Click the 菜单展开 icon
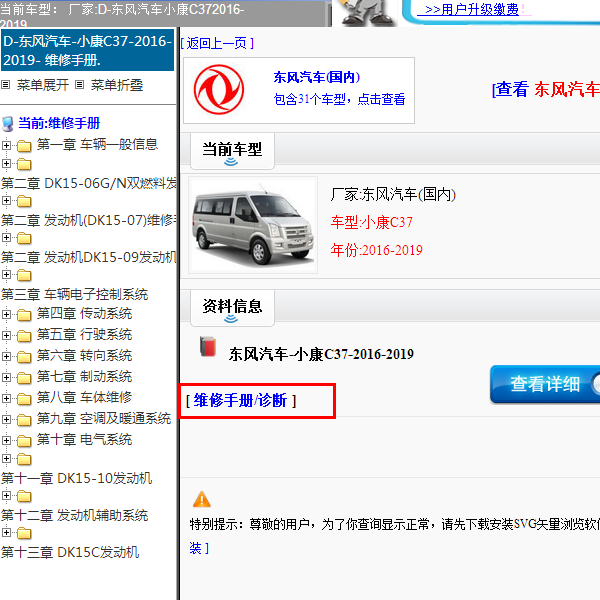 (6, 85)
